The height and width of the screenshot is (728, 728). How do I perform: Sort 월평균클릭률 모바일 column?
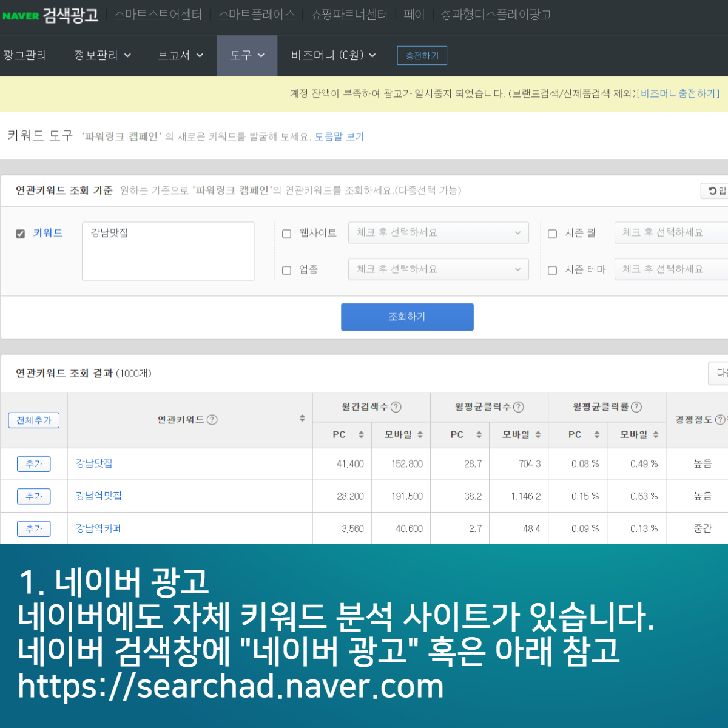656,434
